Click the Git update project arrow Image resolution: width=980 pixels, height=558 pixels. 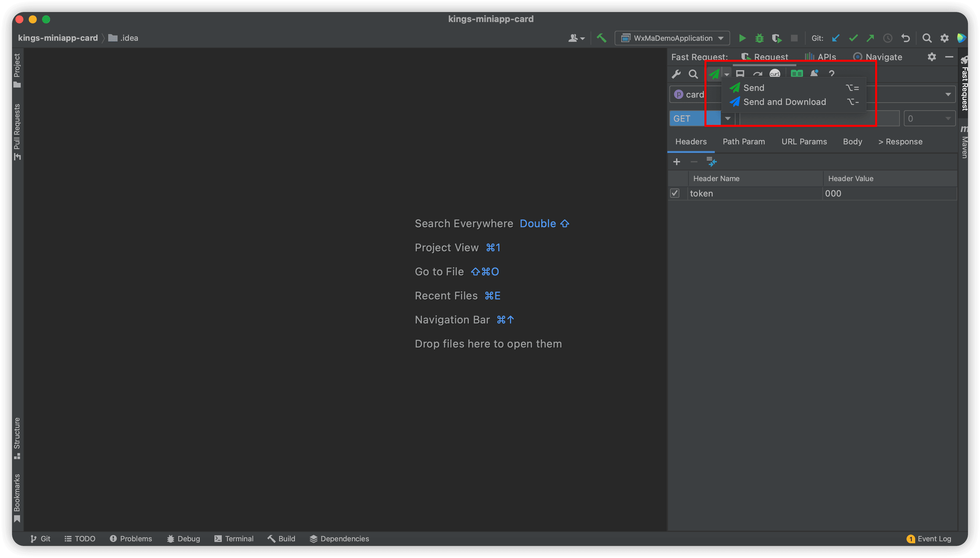[836, 38]
